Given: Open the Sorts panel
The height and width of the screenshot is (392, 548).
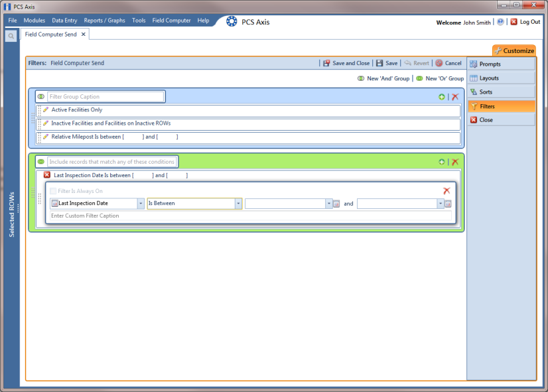Looking at the screenshot, I should coord(501,92).
